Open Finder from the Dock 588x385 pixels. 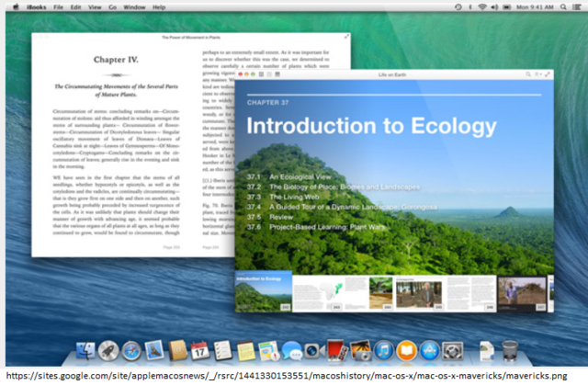(85, 350)
